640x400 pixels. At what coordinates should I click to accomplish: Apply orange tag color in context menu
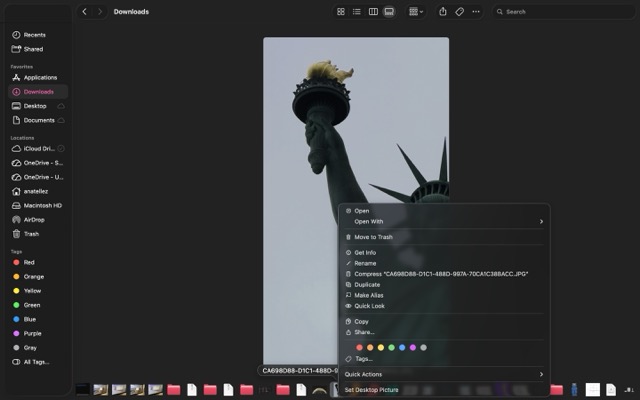point(370,347)
